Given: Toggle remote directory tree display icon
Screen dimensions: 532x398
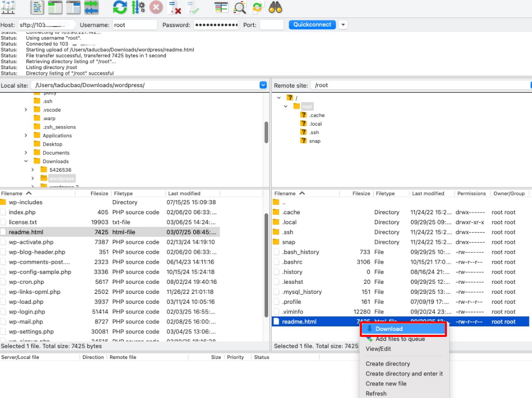Looking at the screenshot, I should (73, 8).
